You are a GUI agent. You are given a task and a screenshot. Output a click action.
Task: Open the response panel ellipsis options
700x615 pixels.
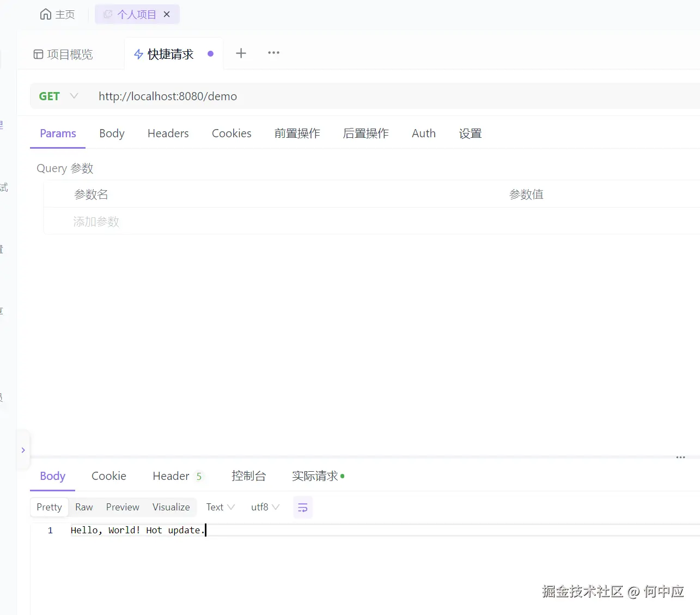(680, 458)
